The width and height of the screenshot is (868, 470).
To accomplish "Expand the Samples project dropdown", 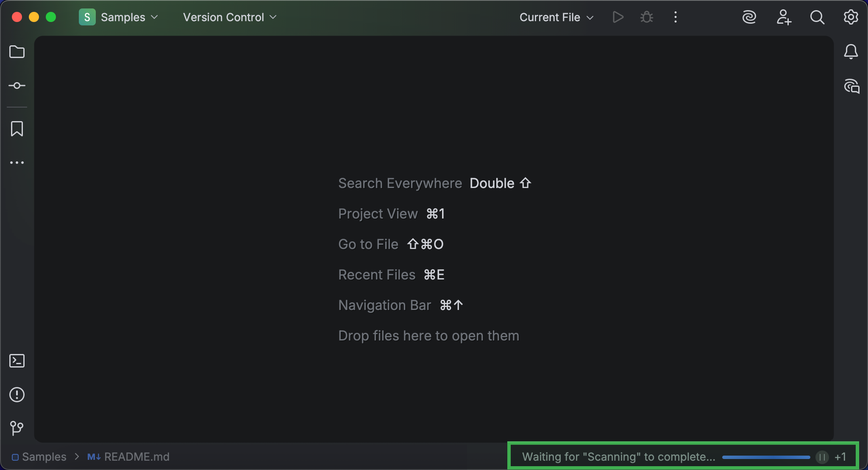I will (x=119, y=17).
